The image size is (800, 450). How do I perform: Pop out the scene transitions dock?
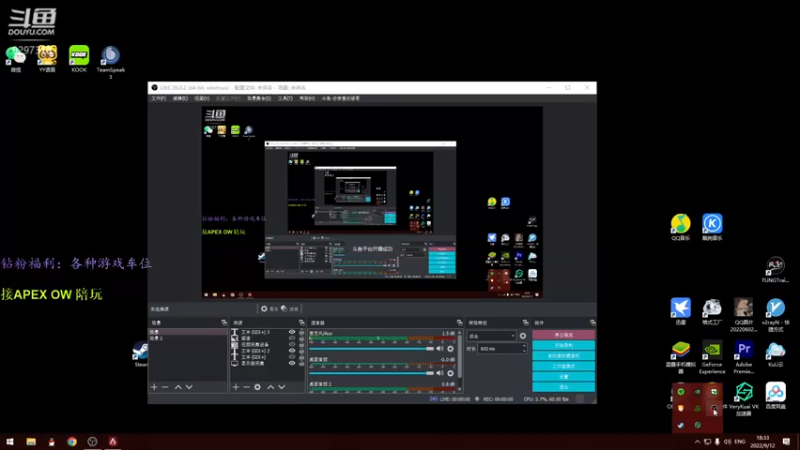[526, 322]
